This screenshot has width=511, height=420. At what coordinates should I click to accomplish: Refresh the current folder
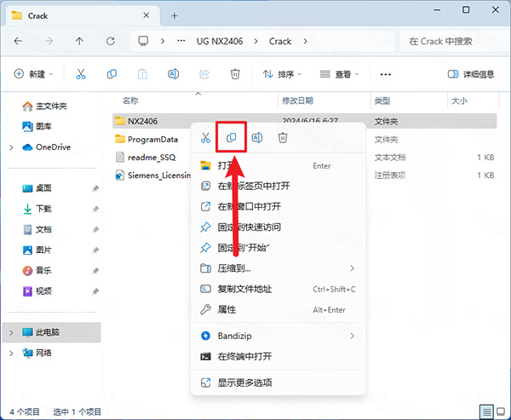(x=111, y=41)
